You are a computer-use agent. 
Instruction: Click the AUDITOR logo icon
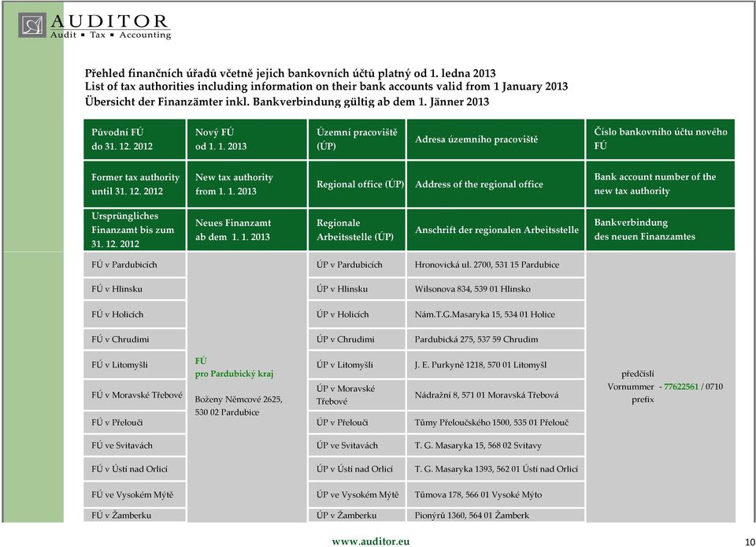(x=32, y=25)
